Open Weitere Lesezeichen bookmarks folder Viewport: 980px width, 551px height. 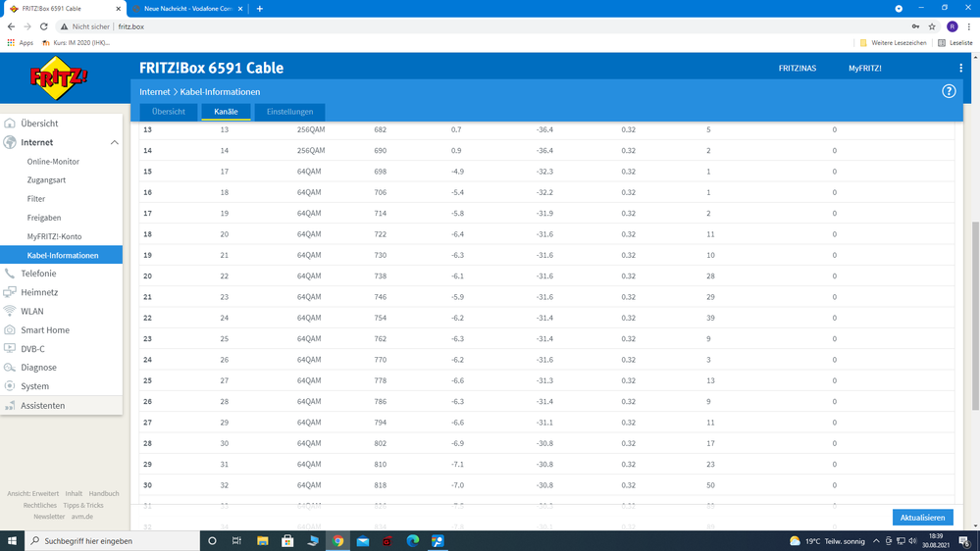point(893,42)
